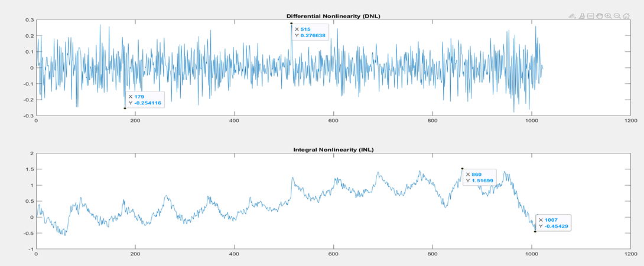
Task: Select the zoom out magnifier
Action: (x=617, y=17)
